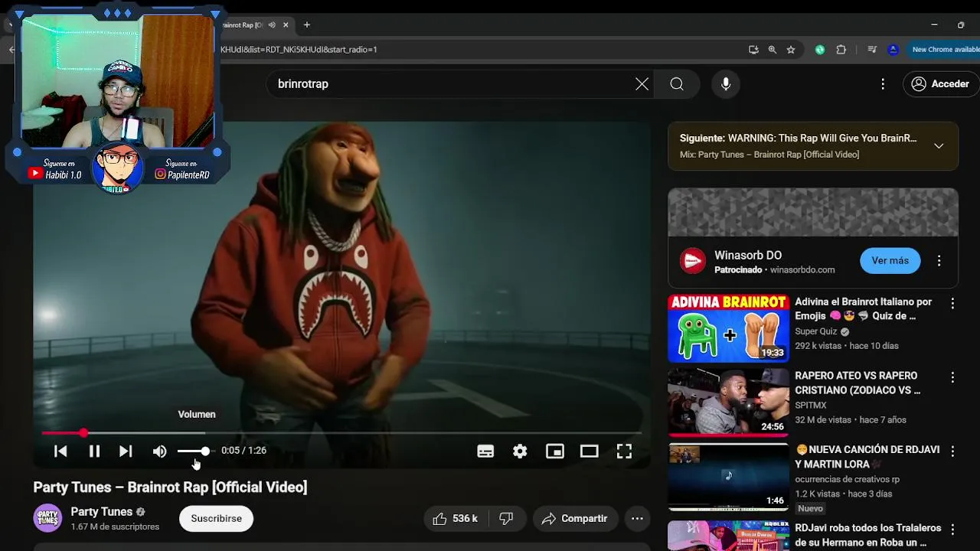Open Chrome zoom magnifier icon
Image resolution: width=980 pixels, height=551 pixels.
tap(772, 50)
